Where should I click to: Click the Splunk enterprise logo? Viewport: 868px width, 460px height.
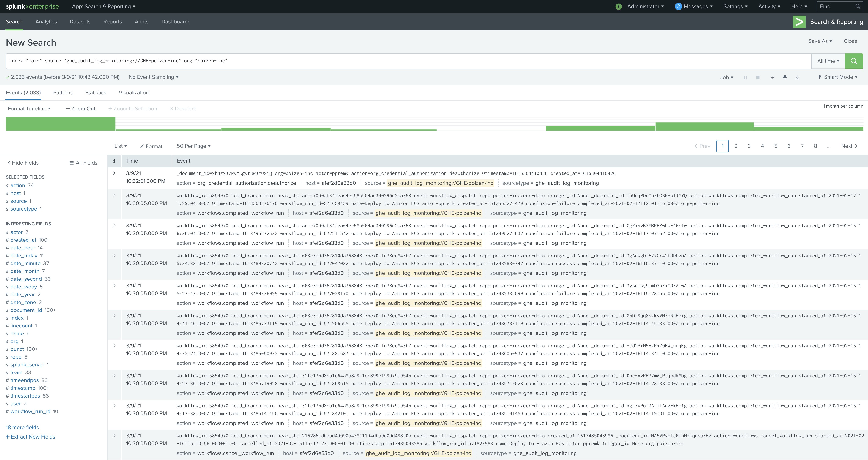[x=32, y=6]
